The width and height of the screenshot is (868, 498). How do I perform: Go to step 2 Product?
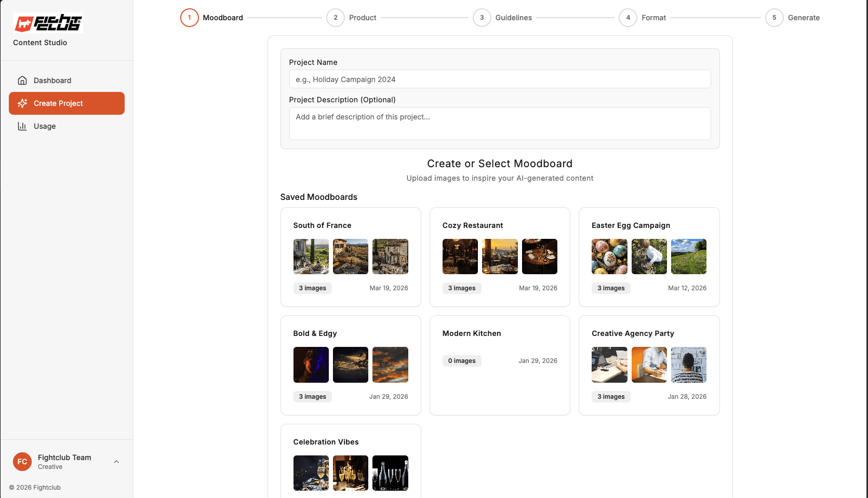[x=352, y=18]
